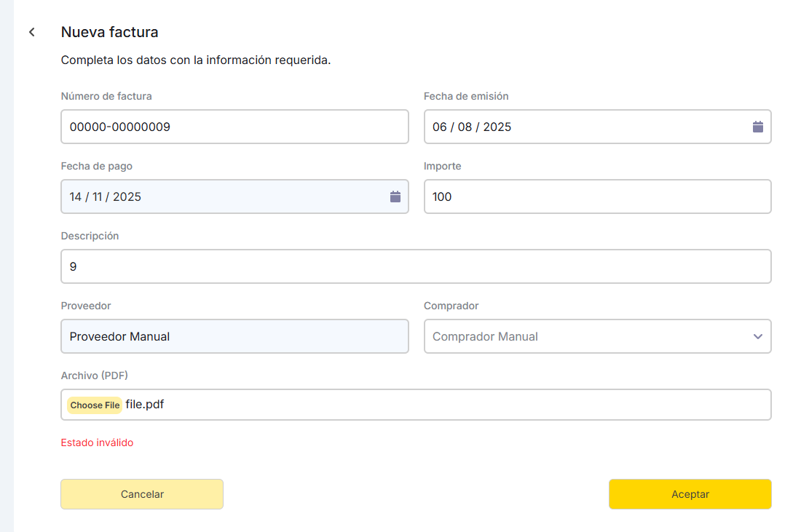801x532 pixels.
Task: Submit the form with Aceptar
Action: [690, 494]
